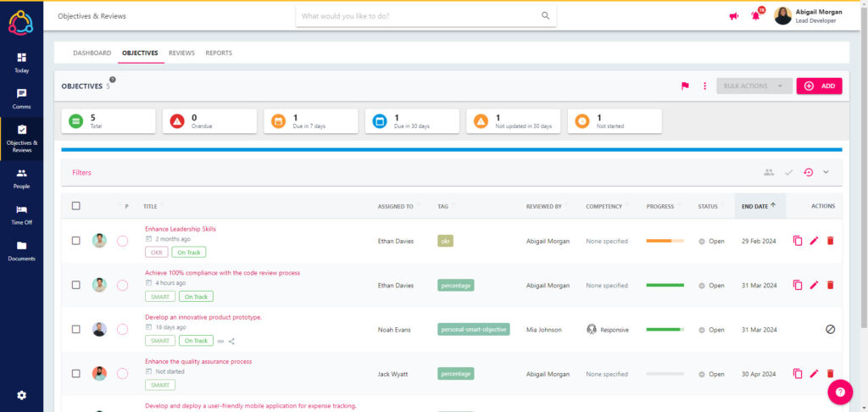Click the checkmark filter icon
Viewport: 868px width, 412px height.
click(789, 172)
